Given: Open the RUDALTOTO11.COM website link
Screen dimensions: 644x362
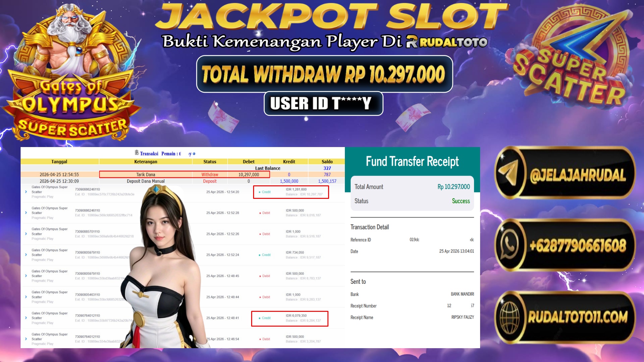Looking at the screenshot, I should point(565,318).
